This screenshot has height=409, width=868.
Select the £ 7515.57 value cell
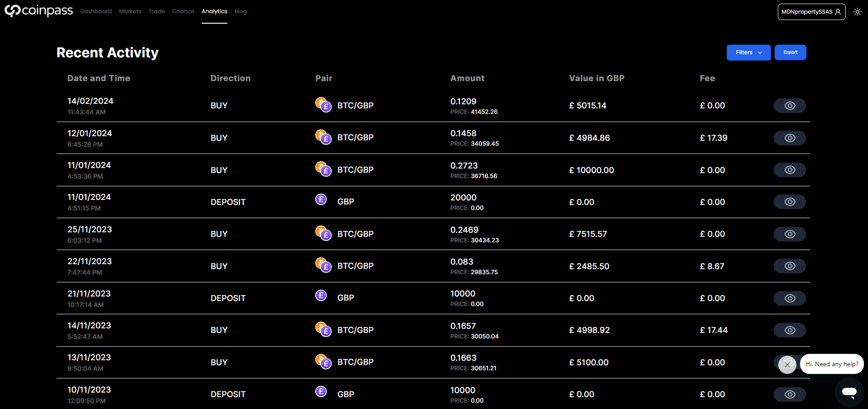tap(588, 234)
